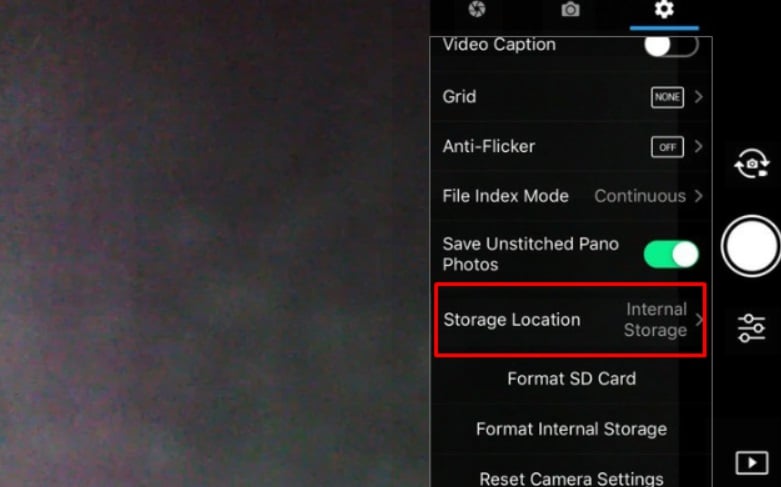Screen dimensions: 781x487
Task: Disable Save Unstitched Pano Photos switch
Action: point(670,254)
